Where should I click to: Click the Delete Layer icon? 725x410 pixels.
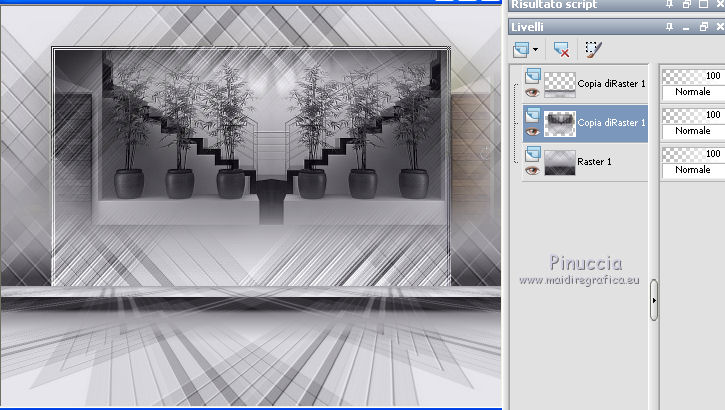coord(561,49)
